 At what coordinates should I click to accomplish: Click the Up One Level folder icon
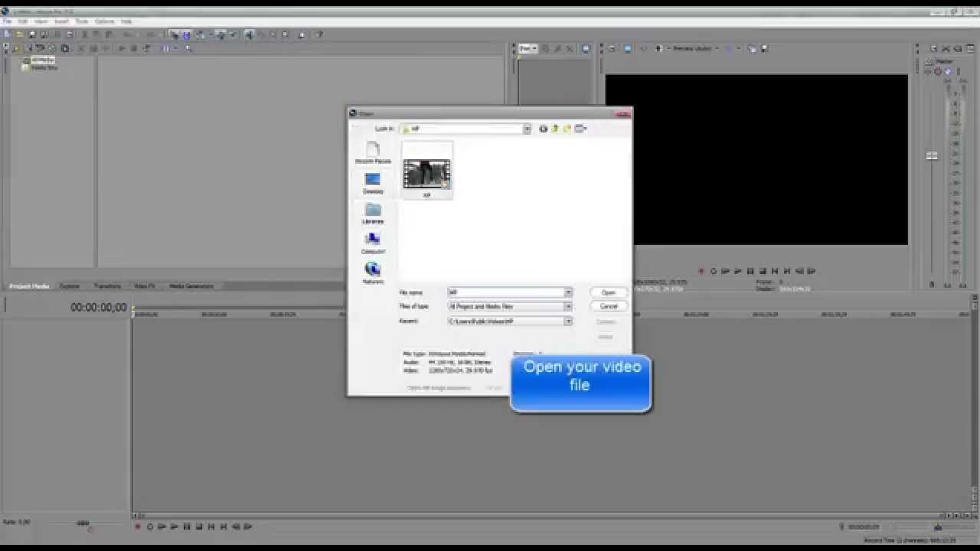(x=555, y=129)
